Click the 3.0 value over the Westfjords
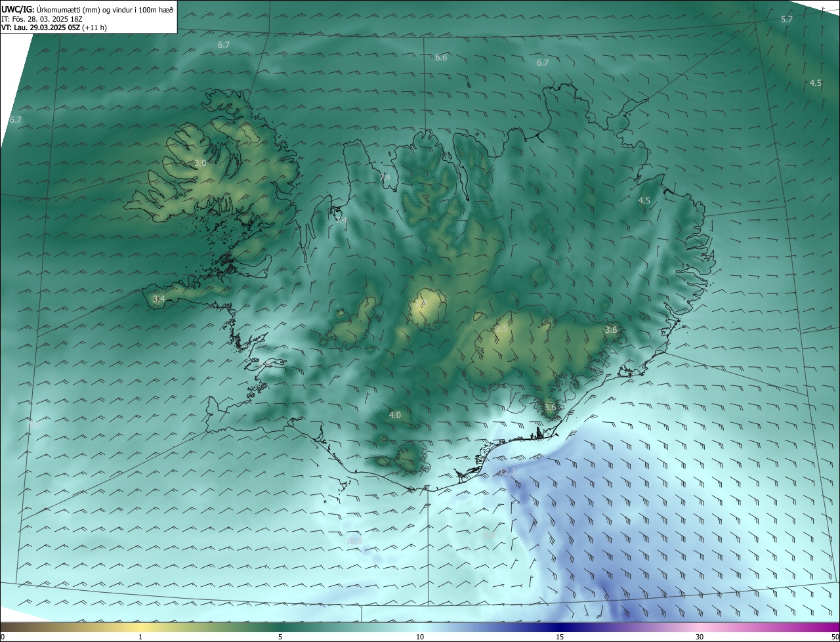Screen dimensions: 840x642 pyautogui.click(x=200, y=163)
